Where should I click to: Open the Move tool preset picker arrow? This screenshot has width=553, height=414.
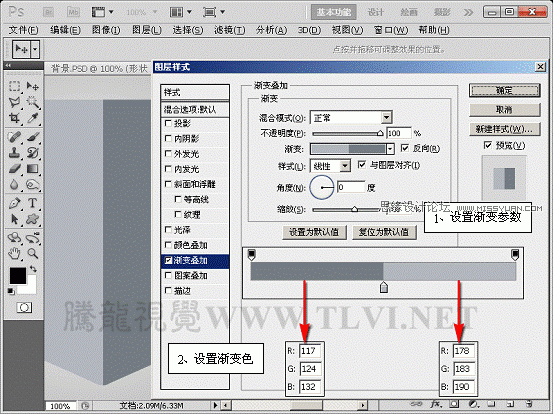tap(35, 49)
